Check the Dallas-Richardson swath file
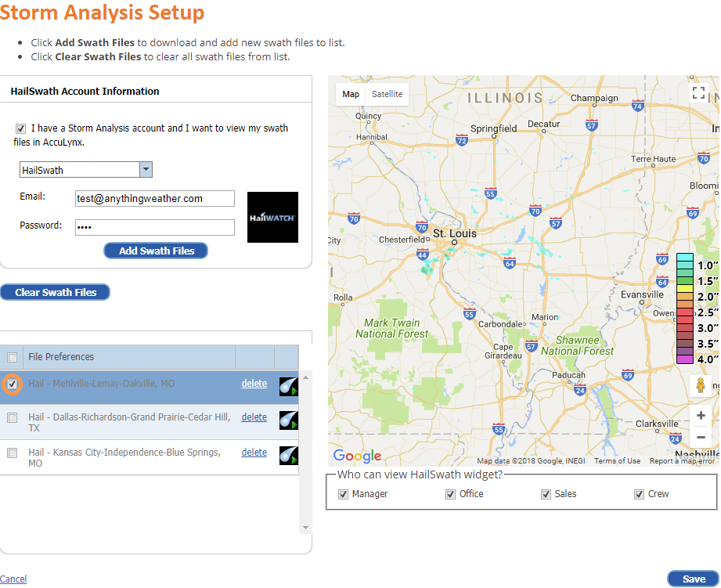The height and width of the screenshot is (588, 721). [x=12, y=417]
